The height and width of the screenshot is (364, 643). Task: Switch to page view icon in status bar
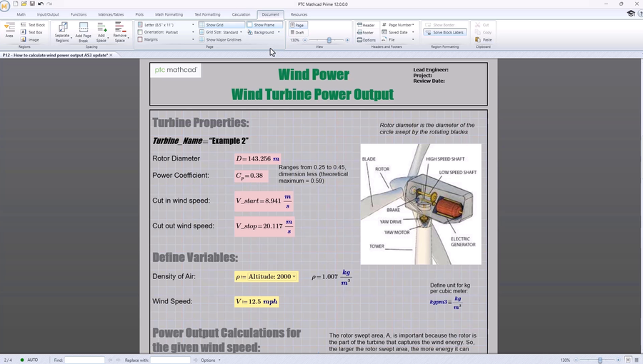(x=628, y=360)
